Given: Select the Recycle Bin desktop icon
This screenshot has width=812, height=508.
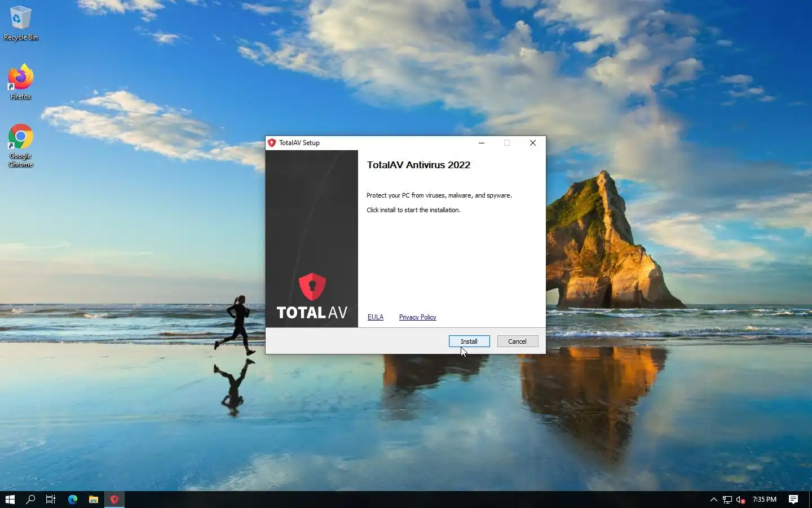Looking at the screenshot, I should pos(21,24).
